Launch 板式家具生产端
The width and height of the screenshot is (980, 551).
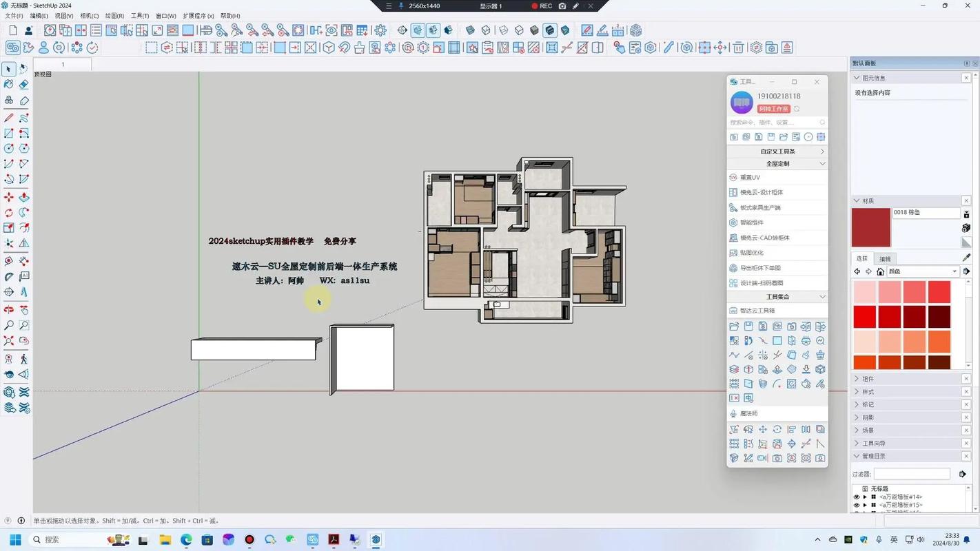[777, 207]
